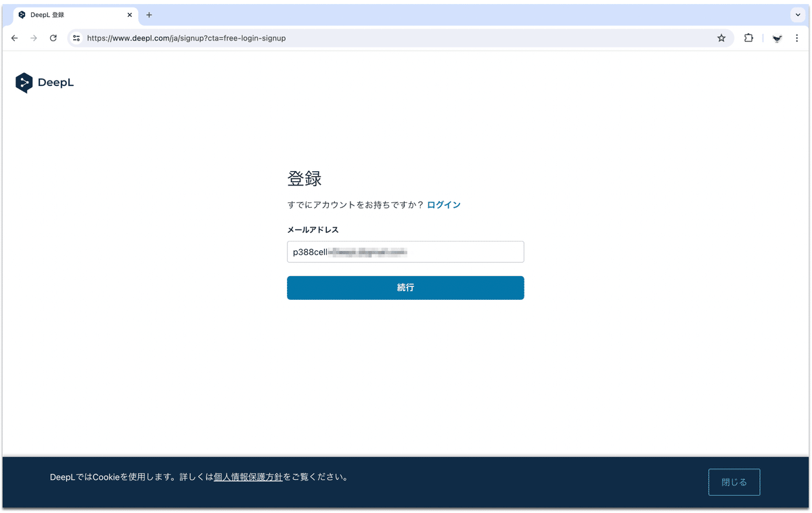Viewport: 812px width, 513px height.
Task: Open the chevron dropdown at top-right corner
Action: point(797,14)
